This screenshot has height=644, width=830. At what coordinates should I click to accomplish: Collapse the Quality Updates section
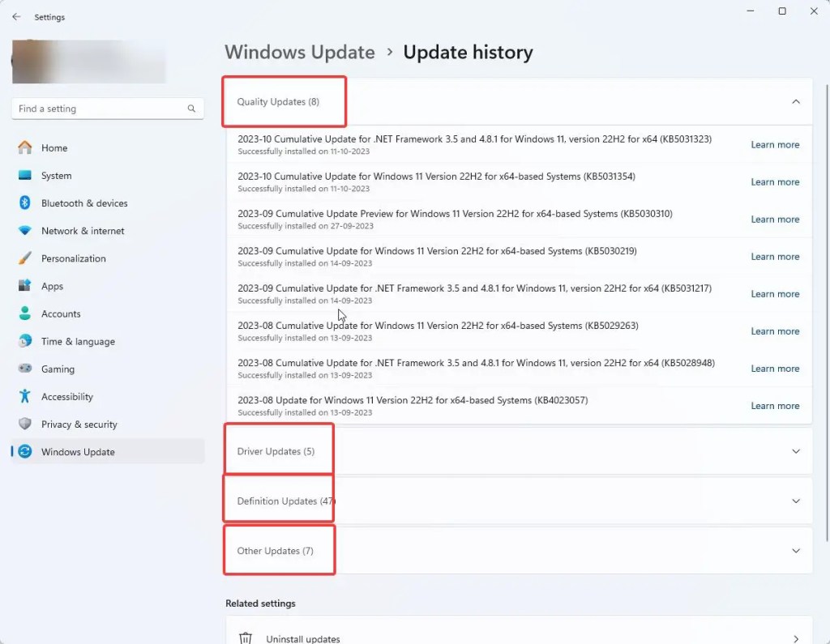click(x=795, y=103)
